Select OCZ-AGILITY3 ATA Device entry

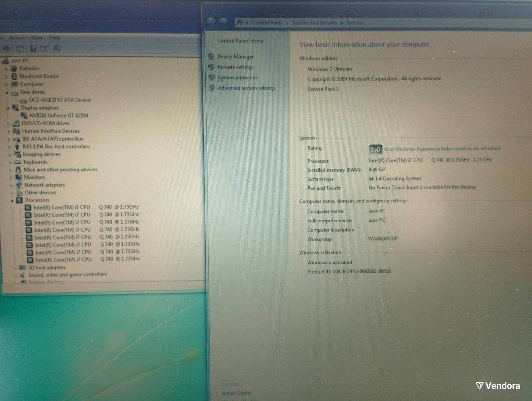point(59,100)
